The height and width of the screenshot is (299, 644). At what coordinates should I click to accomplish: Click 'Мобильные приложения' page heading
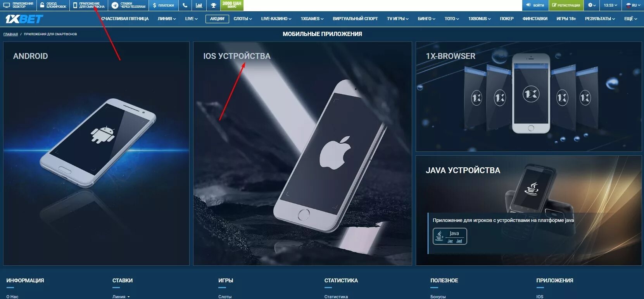pyautogui.click(x=322, y=34)
